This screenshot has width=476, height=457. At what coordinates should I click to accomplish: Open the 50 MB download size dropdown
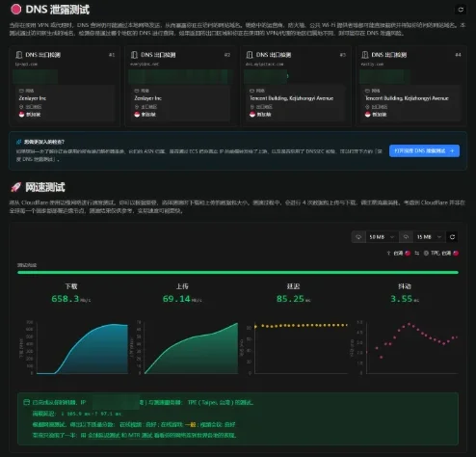(382, 237)
